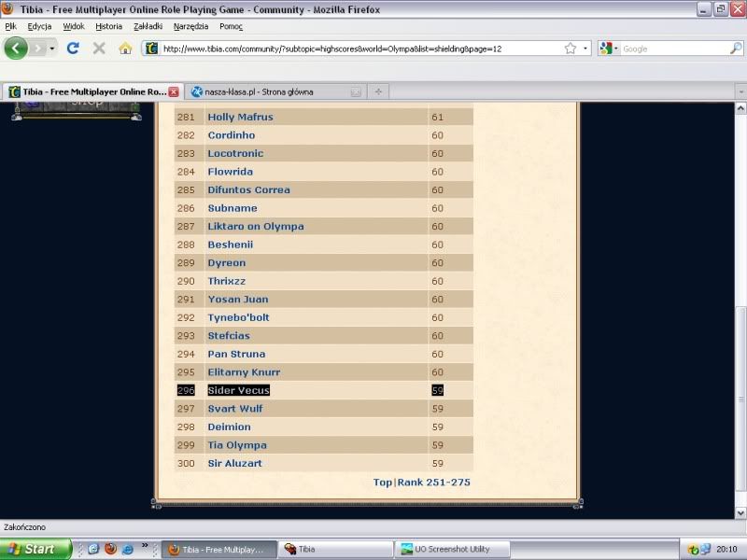The width and height of the screenshot is (747, 560).
Task: Switch to the nasza-klasa.pl tab
Action: (x=275, y=91)
